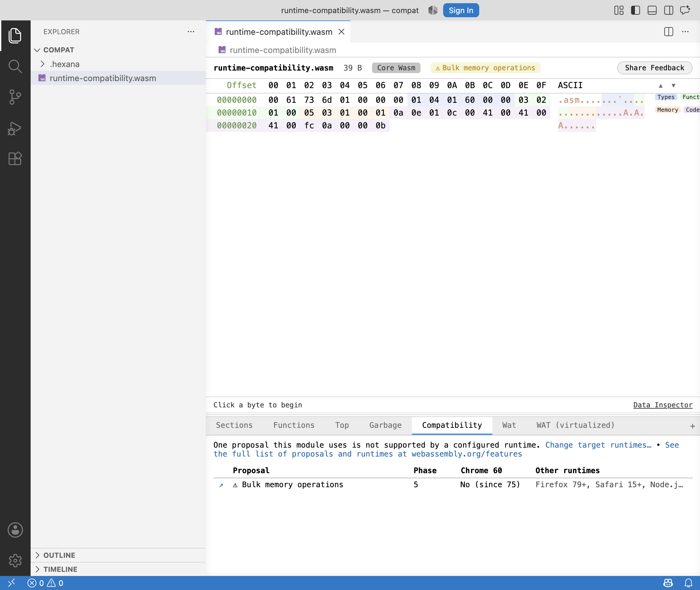Expand the TIMELINE section
The width and height of the screenshot is (700, 590).
tap(118, 569)
